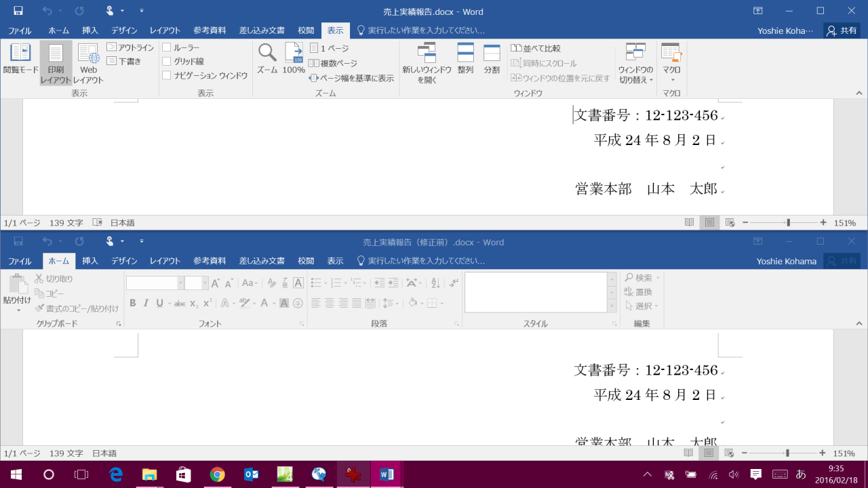Enable the ナビゲーション ウィンドウ checkbox
Viewport: 868px width, 488px height.
pyautogui.click(x=167, y=75)
